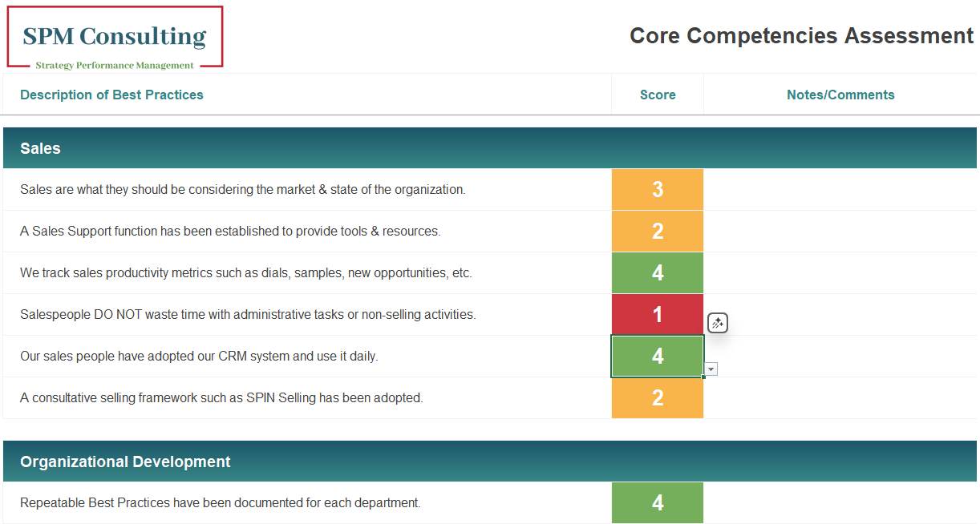Click the Notes/Comments column header
Screen dimensions: 980x524
pos(840,95)
